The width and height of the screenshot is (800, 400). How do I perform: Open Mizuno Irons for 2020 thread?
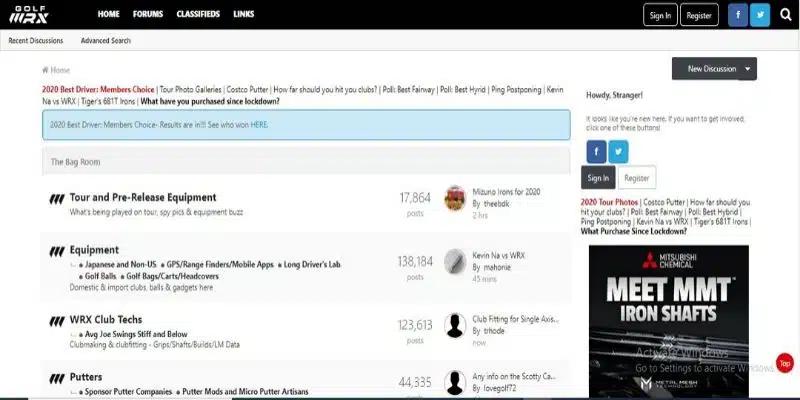[x=506, y=192]
